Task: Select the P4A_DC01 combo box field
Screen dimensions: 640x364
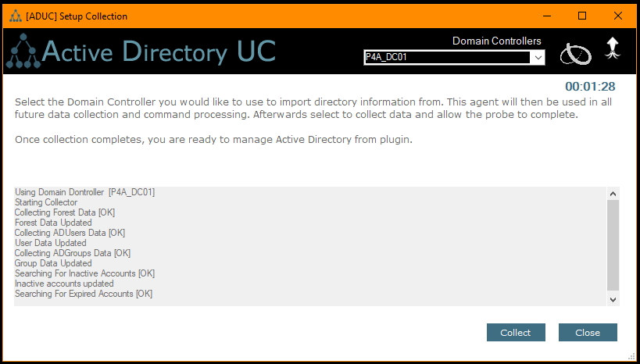Action: tap(446, 58)
